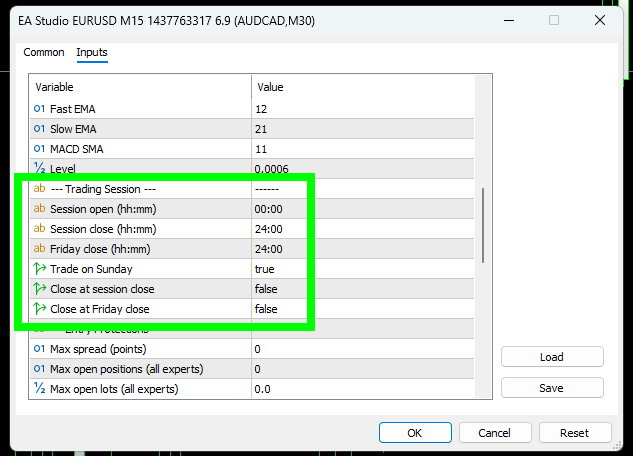633x456 pixels.
Task: Click the boolean icon beside Trade on Sunday
Action: 40,268
